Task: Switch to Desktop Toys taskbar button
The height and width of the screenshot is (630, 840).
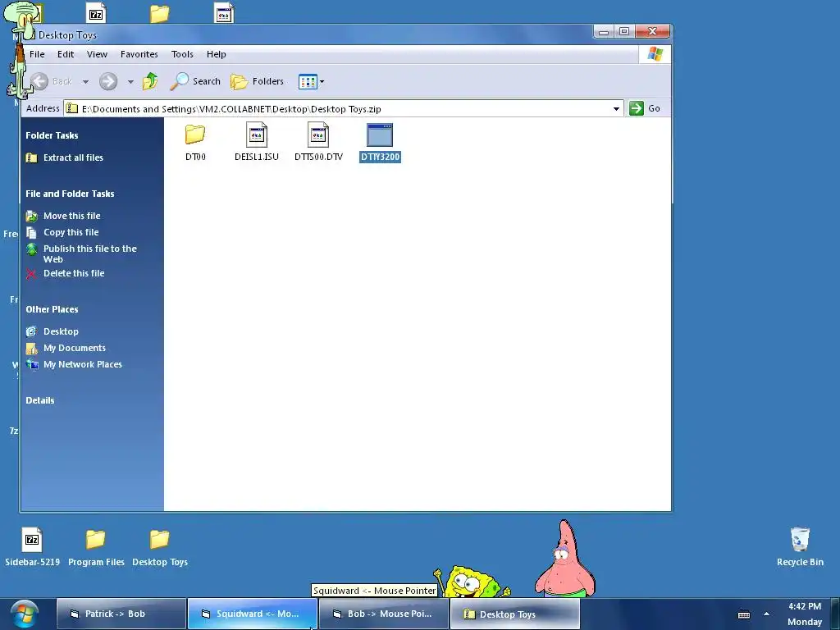Action: [515, 614]
